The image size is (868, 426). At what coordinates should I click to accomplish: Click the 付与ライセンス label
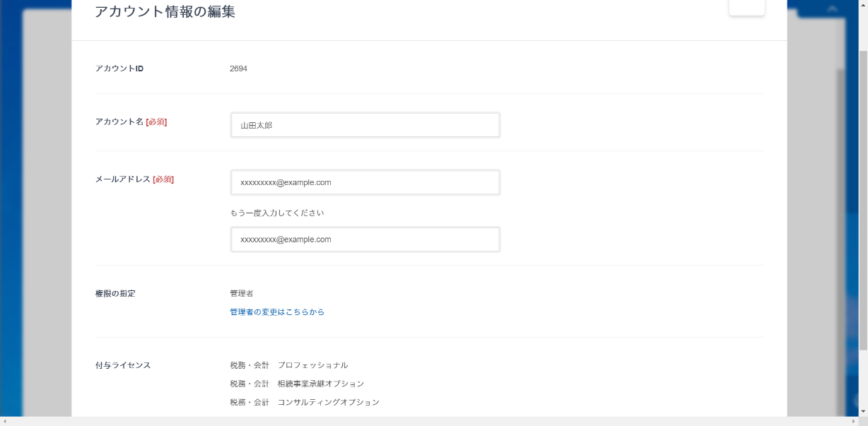click(123, 365)
